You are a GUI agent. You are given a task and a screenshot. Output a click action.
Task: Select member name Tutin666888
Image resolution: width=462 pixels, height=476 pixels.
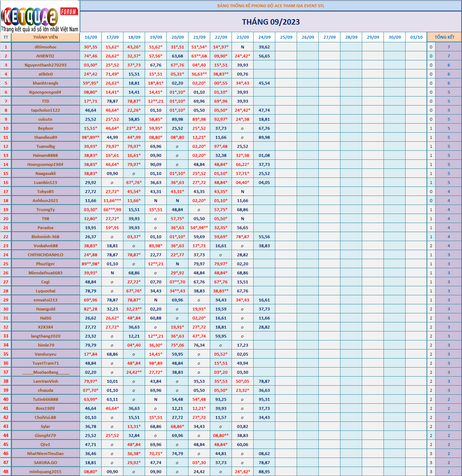[x=46, y=399]
